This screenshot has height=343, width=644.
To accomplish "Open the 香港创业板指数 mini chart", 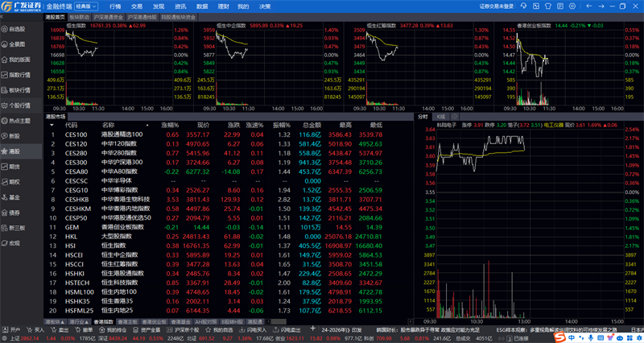I will tap(569, 67).
